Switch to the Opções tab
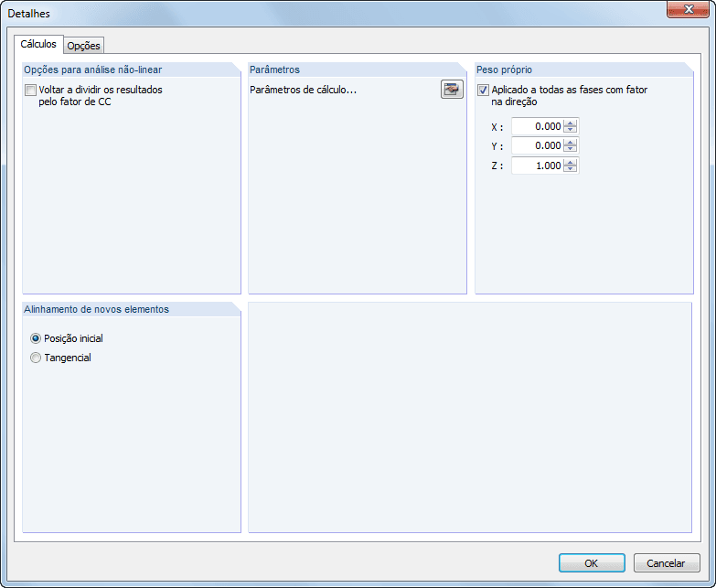 [x=83, y=46]
